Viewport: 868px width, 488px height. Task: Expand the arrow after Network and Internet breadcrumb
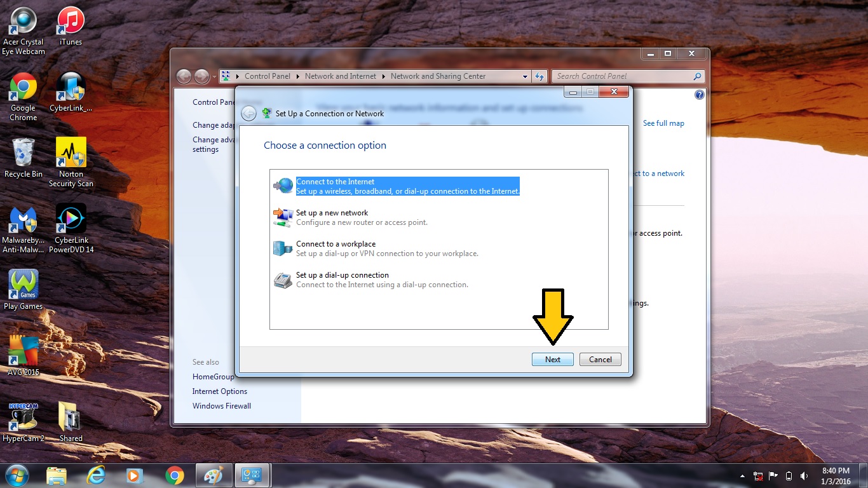click(x=383, y=76)
